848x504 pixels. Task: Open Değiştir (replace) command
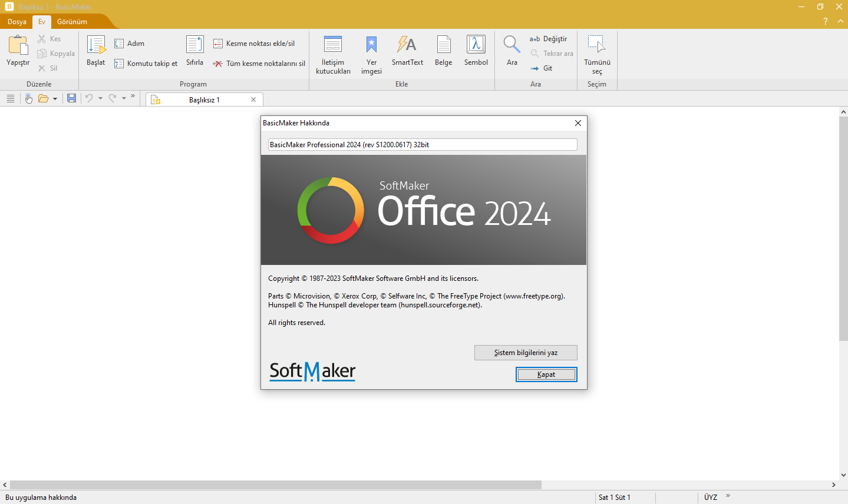[x=549, y=39]
